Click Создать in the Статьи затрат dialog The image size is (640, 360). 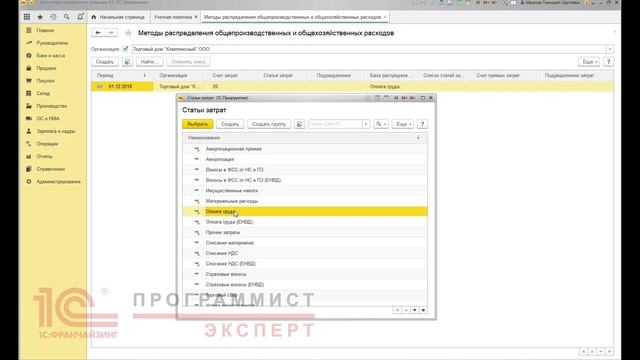click(x=230, y=124)
